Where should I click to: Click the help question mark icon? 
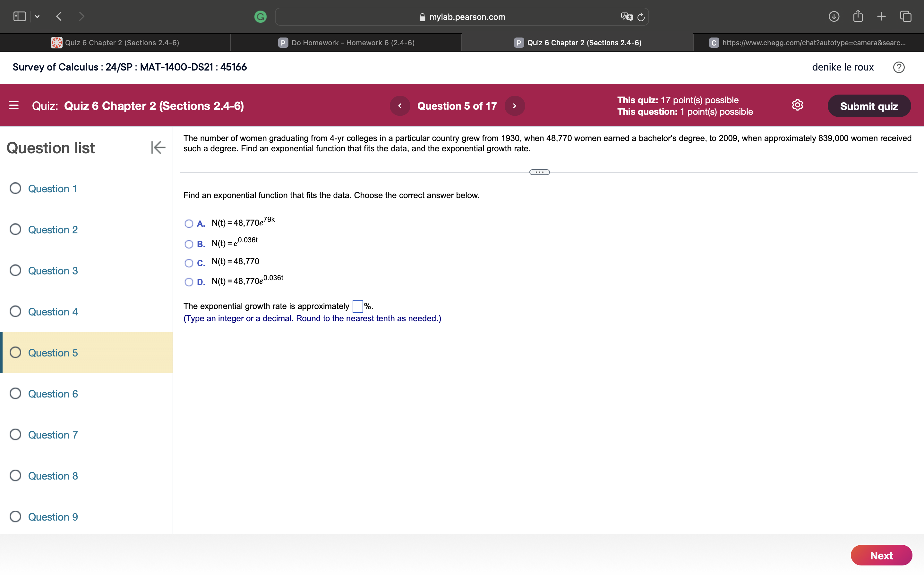click(898, 67)
